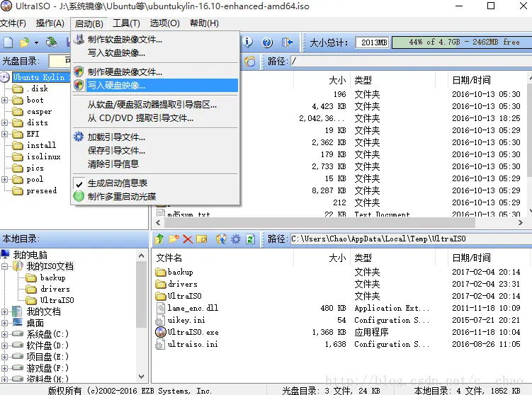Click the gear settings icon in local toolbar

(x=235, y=239)
